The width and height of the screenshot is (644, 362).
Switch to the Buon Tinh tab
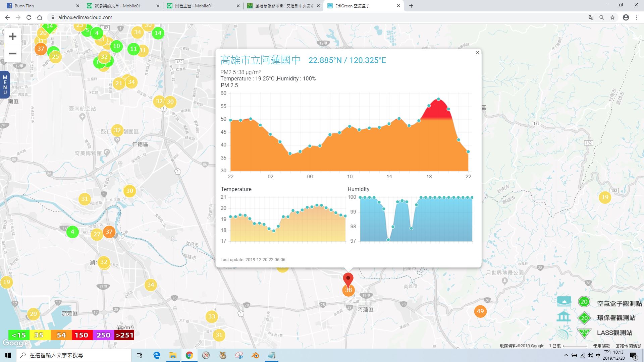(42, 6)
